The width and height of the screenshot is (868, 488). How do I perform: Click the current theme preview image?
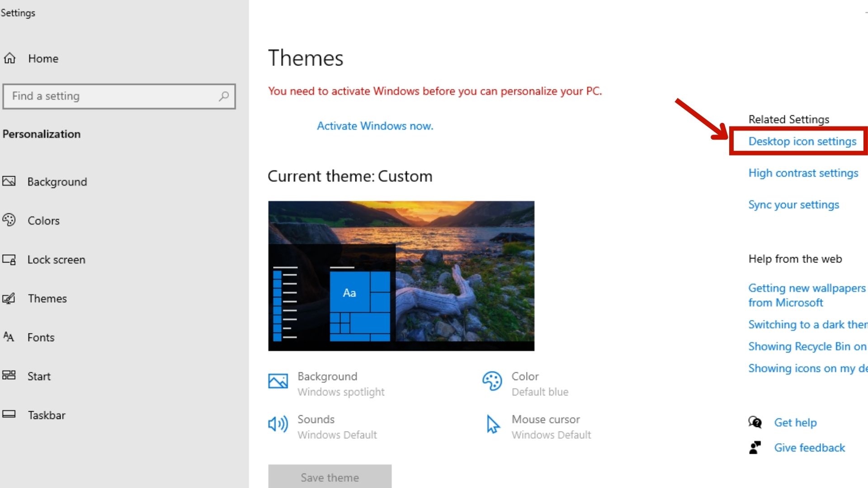(401, 276)
